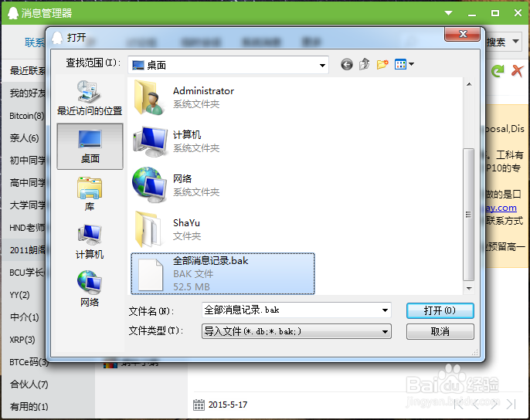Select BTCe码 group in sidebar
The image size is (530, 420).
coord(29,362)
